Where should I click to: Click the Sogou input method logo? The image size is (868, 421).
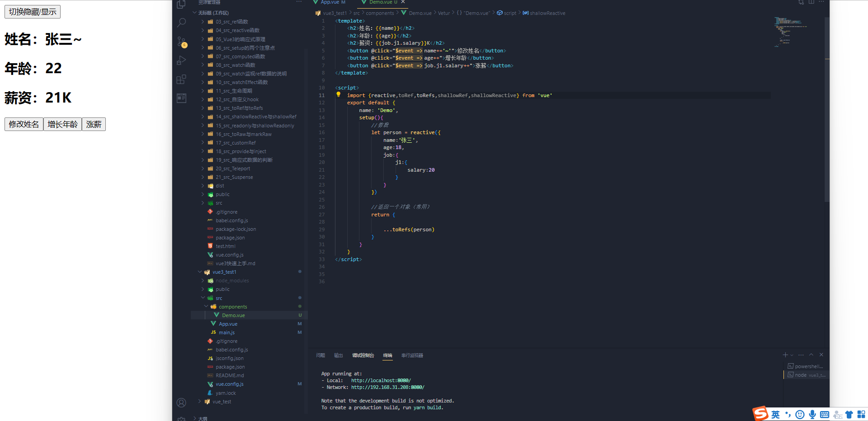[x=760, y=413]
